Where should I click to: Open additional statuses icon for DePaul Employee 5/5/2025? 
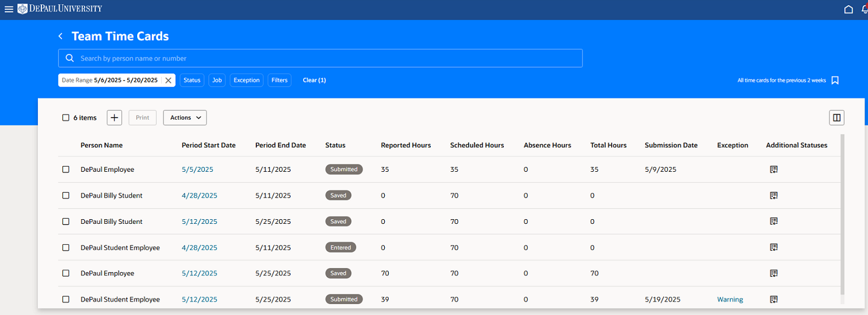click(773, 169)
